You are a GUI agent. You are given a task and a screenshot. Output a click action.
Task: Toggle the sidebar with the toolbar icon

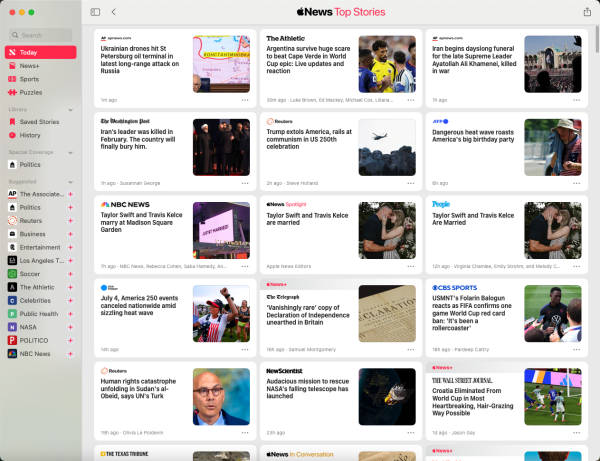pyautogui.click(x=95, y=12)
